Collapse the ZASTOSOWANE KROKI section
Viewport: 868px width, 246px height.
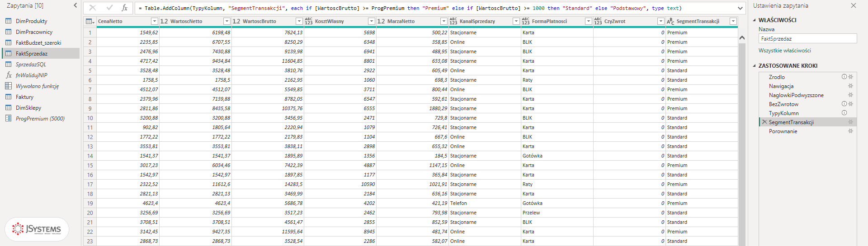(x=754, y=66)
